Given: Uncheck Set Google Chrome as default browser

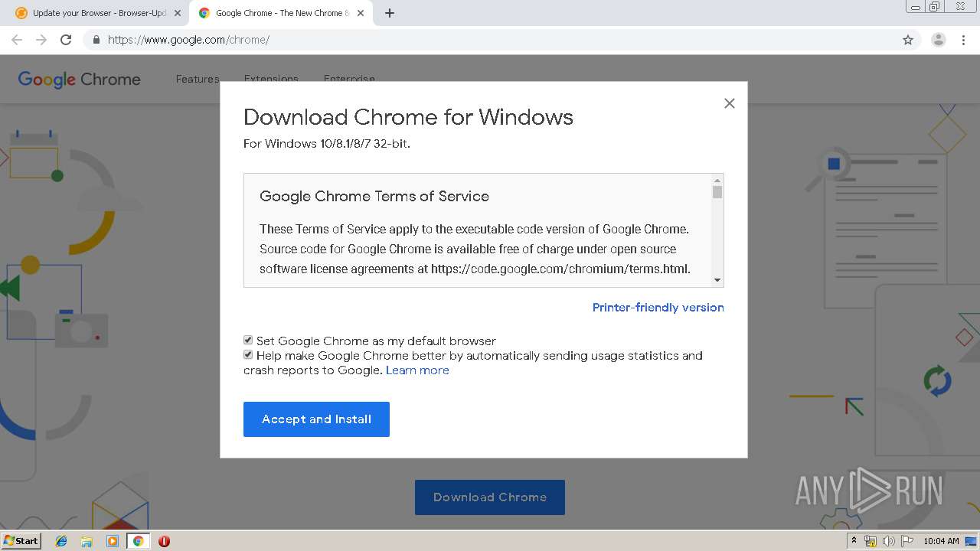Looking at the screenshot, I should [x=248, y=341].
